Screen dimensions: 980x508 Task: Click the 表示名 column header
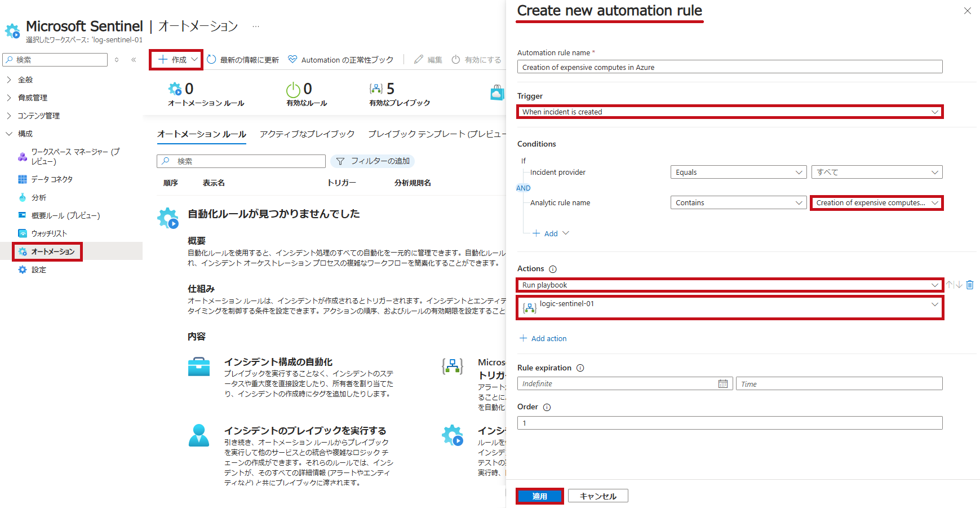point(214,183)
